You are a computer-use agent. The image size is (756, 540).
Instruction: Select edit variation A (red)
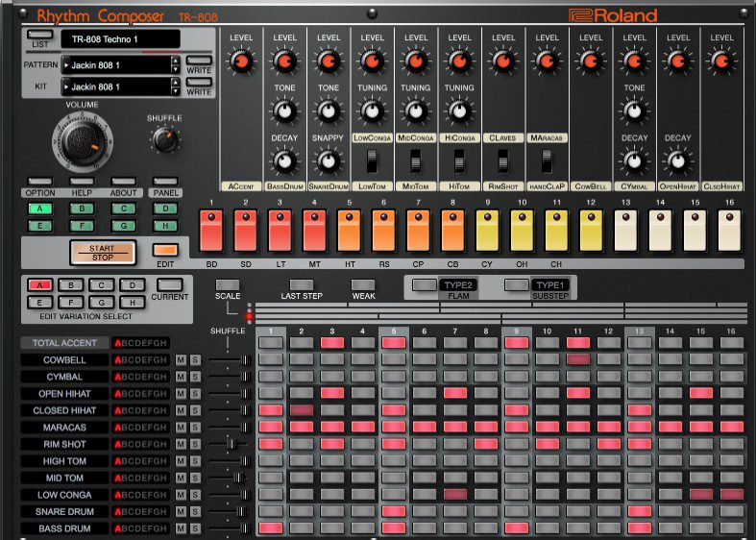pos(40,285)
